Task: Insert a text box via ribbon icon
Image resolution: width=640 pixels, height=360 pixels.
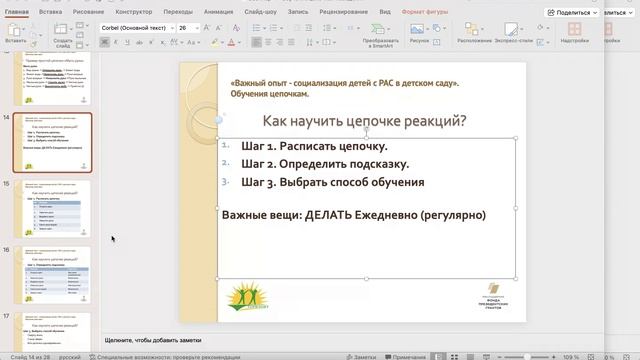Action: (436, 42)
